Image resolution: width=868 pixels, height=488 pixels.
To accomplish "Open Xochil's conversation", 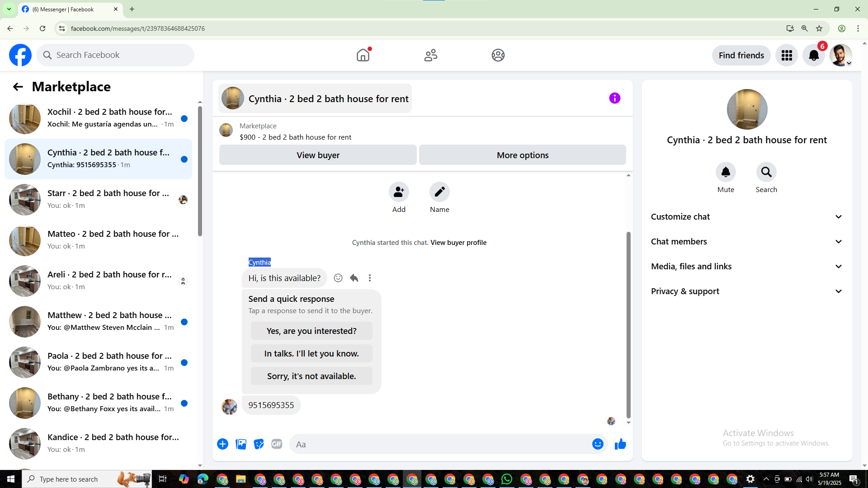I will pyautogui.click(x=99, y=118).
